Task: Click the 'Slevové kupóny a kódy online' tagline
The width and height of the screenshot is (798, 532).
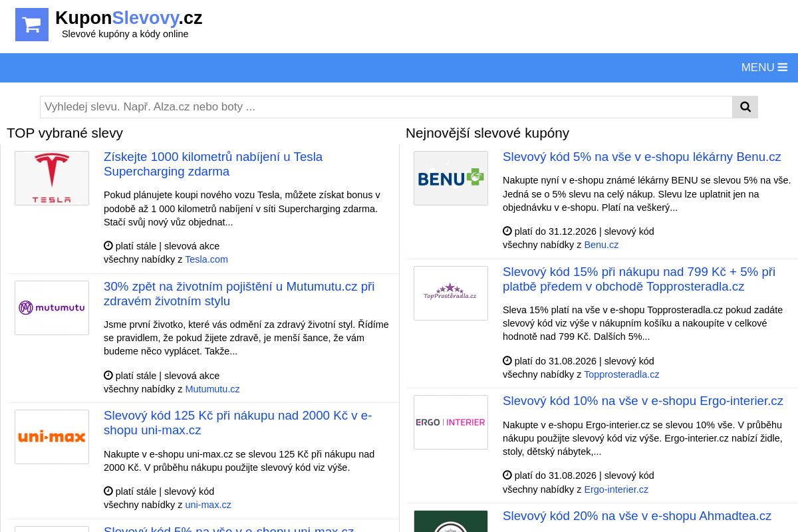Action: (125, 34)
